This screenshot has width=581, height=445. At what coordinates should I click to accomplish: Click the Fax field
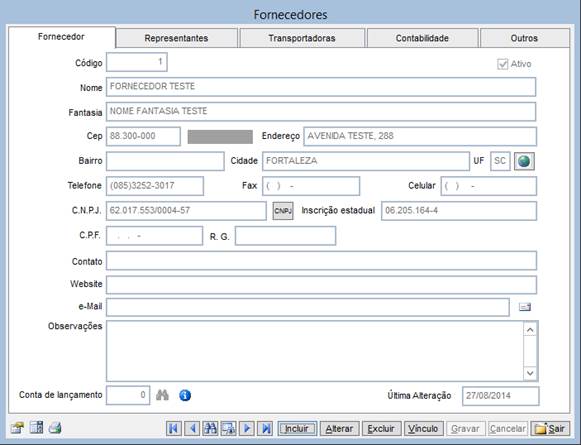(311, 186)
